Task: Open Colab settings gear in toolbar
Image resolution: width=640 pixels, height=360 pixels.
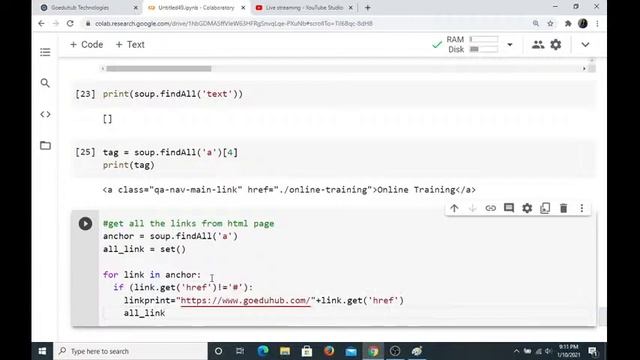Action: (556, 44)
